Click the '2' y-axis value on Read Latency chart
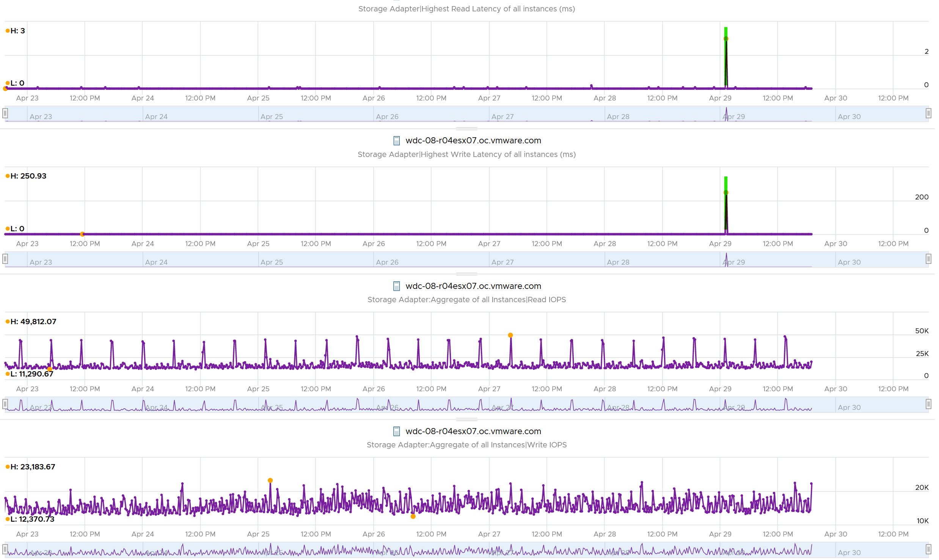Viewport: 939px width, 560px height. pos(926,52)
